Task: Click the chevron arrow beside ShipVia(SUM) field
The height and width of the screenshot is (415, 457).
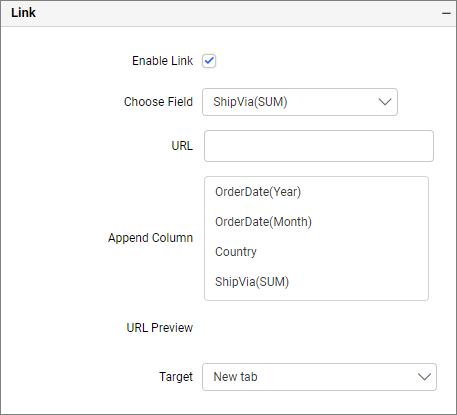Action: 385,102
